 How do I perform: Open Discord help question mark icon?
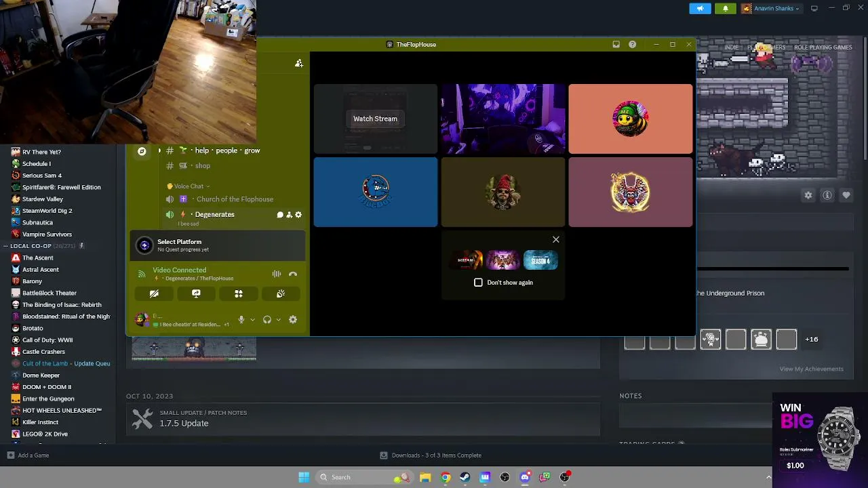pos(632,45)
